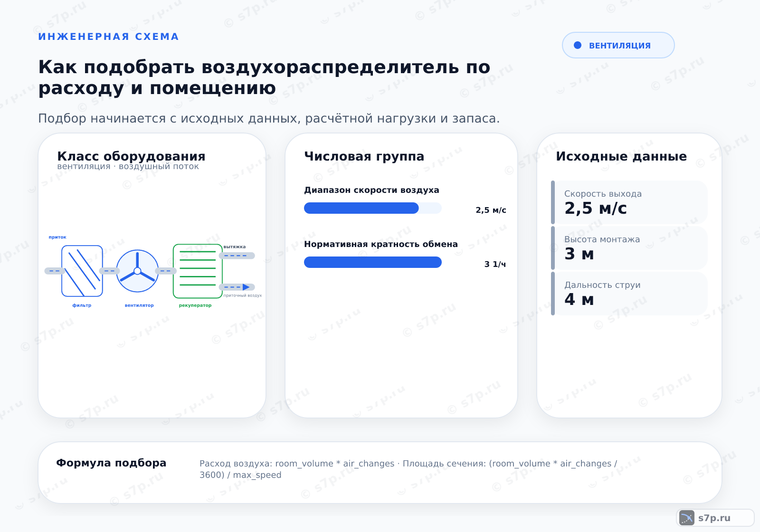Click the main title about воздухораспределитель
Screen dimensions: 760x532
point(264,77)
